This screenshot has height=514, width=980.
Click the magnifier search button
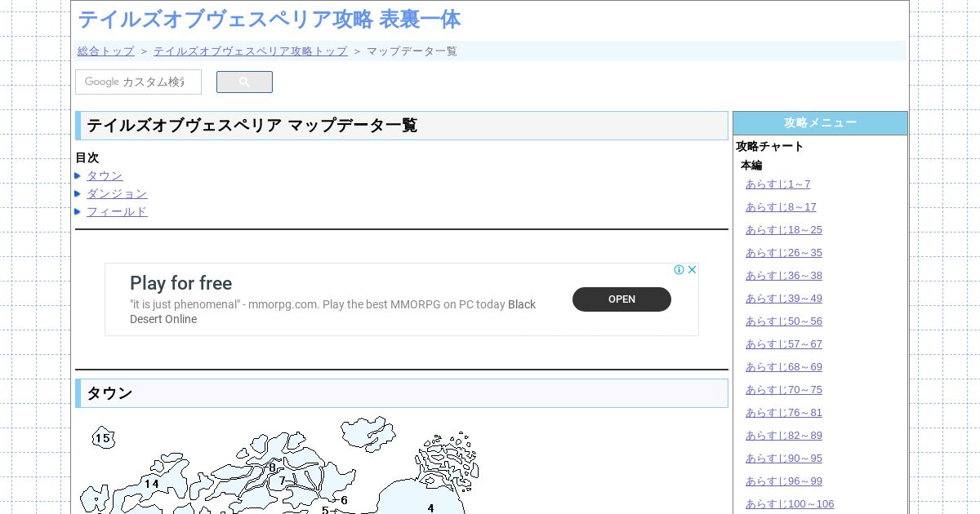pos(244,82)
